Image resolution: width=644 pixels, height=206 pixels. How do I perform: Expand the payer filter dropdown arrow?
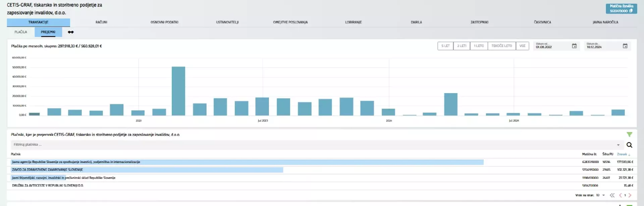(x=618, y=145)
